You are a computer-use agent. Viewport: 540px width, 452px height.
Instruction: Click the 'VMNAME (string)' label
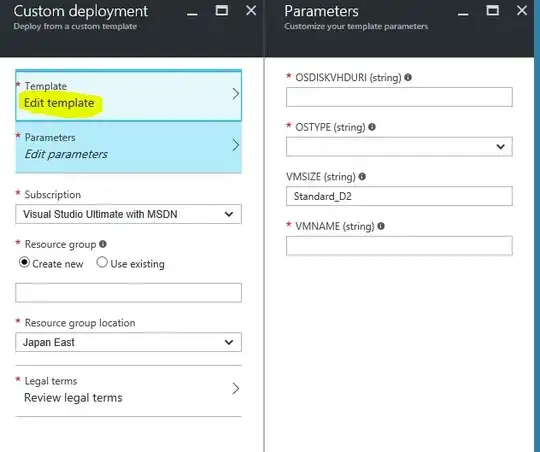click(x=335, y=226)
